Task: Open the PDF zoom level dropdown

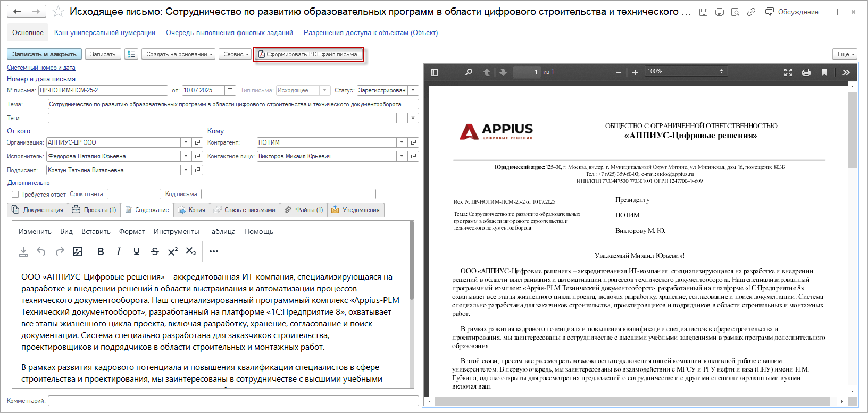Action: pos(686,71)
